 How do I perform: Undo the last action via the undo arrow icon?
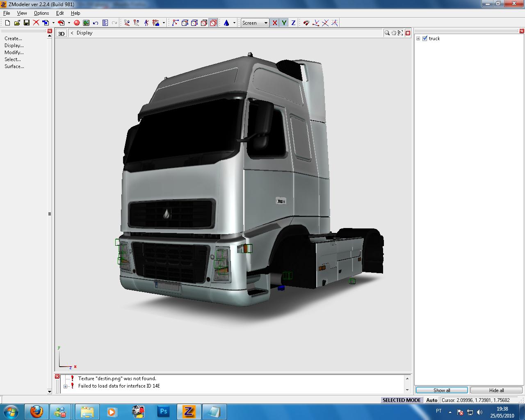click(95, 23)
